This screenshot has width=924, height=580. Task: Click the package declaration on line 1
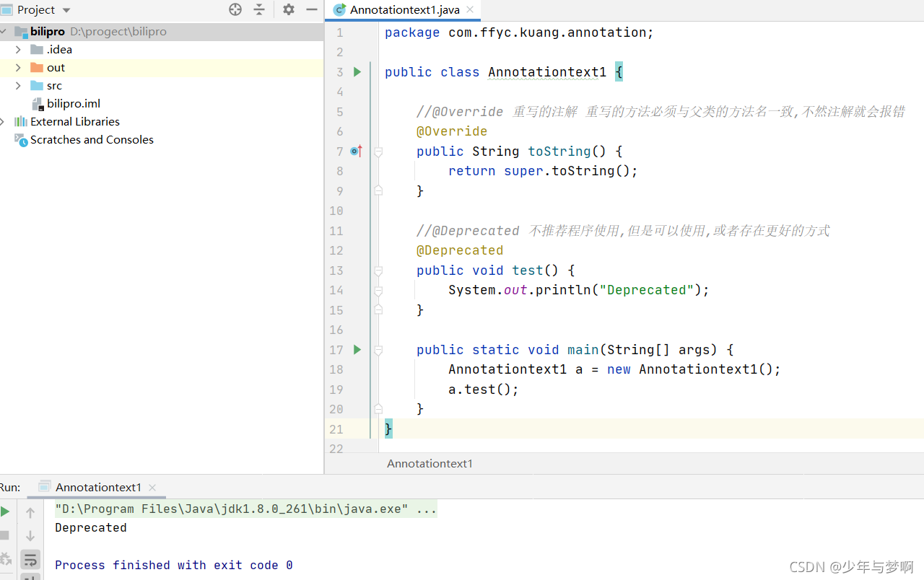tap(519, 32)
